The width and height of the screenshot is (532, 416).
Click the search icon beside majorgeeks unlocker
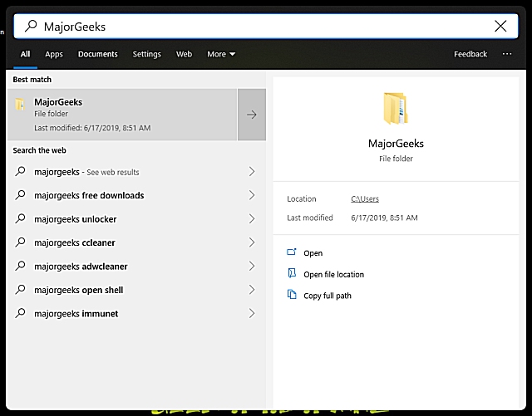(20, 218)
